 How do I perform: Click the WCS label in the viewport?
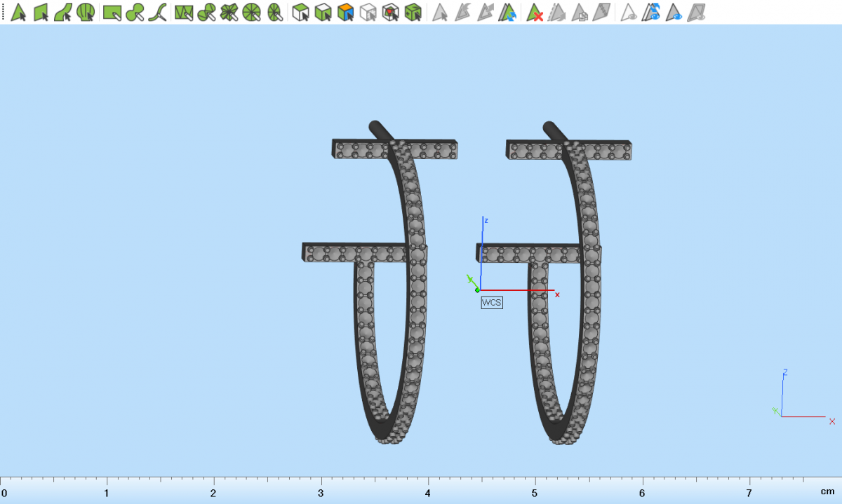click(x=491, y=303)
